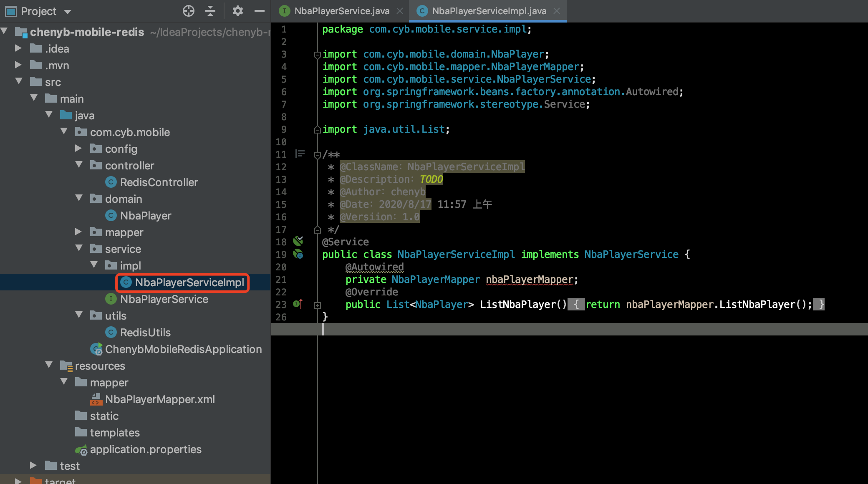This screenshot has width=868, height=484.
Task: Click end fold marker at line 17
Action: (318, 229)
